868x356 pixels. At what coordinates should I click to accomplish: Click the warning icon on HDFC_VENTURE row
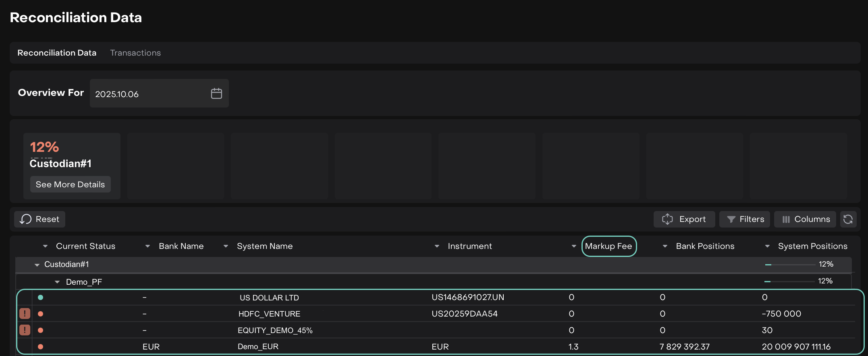pyautogui.click(x=25, y=313)
